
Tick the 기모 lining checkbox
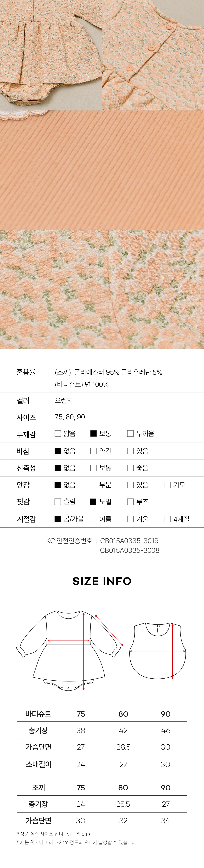(x=167, y=485)
